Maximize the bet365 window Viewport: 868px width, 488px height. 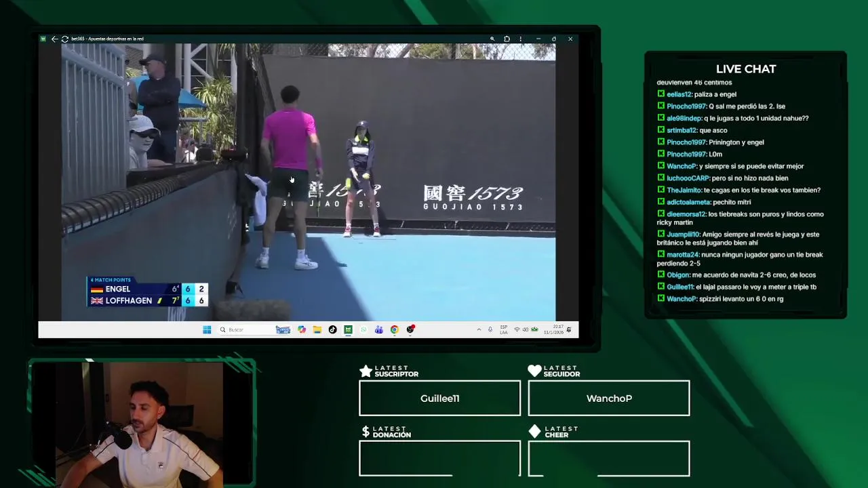coord(554,39)
